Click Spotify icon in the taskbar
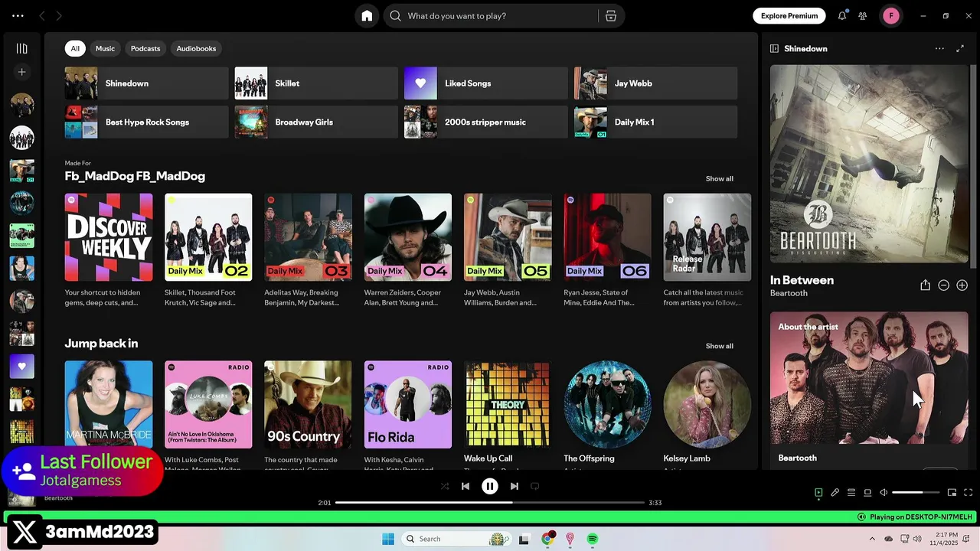Screen dimensions: 980x551 tap(593, 539)
